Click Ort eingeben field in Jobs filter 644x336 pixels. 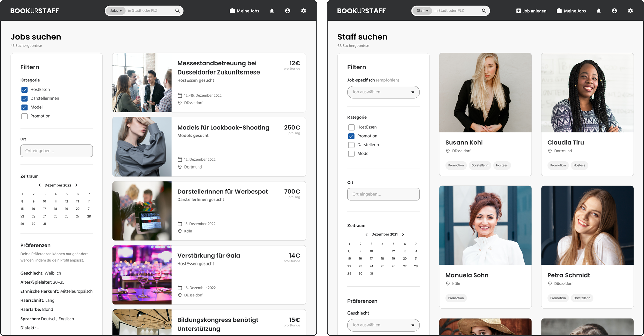point(57,151)
